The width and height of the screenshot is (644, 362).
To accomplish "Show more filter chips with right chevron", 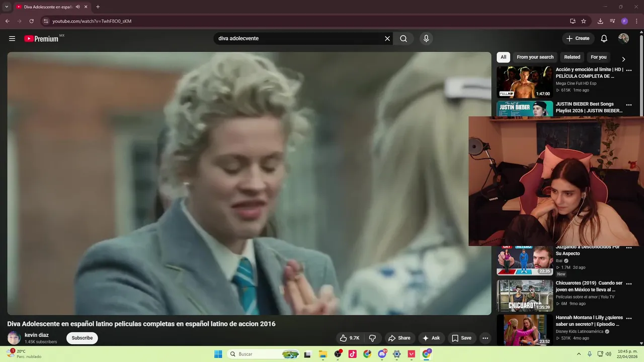I will pyautogui.click(x=623, y=59).
